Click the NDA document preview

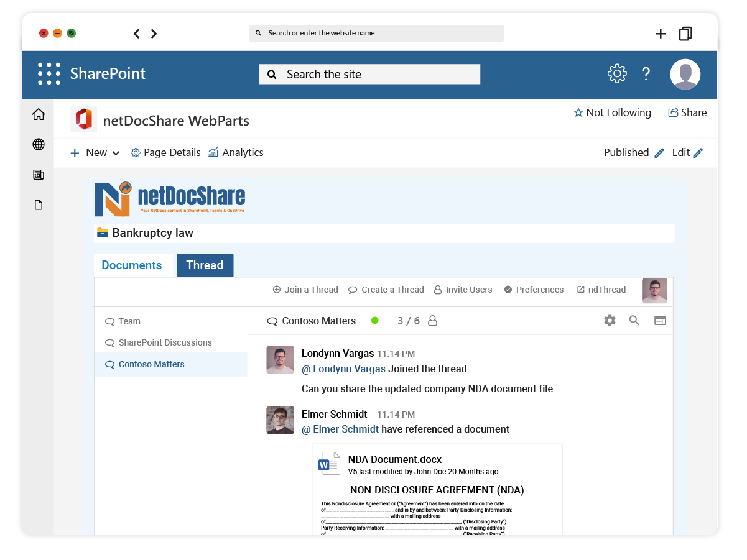point(437,489)
